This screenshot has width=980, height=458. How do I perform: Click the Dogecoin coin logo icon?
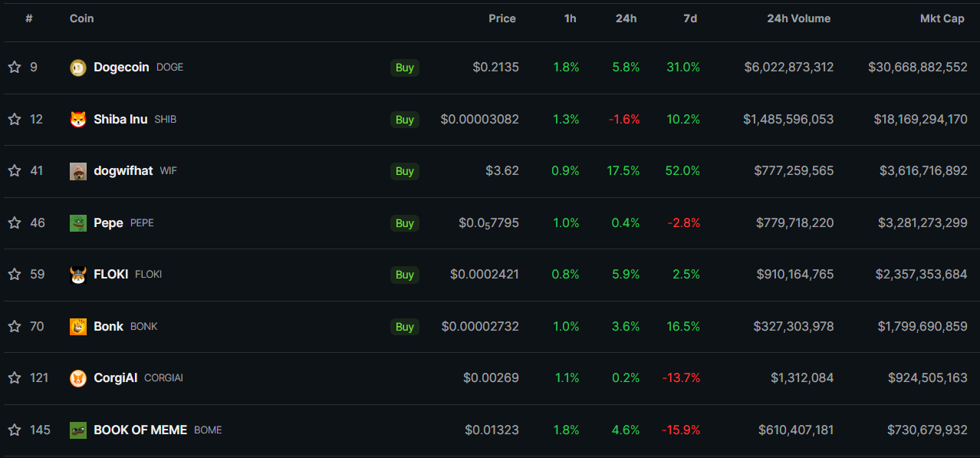coord(78,68)
